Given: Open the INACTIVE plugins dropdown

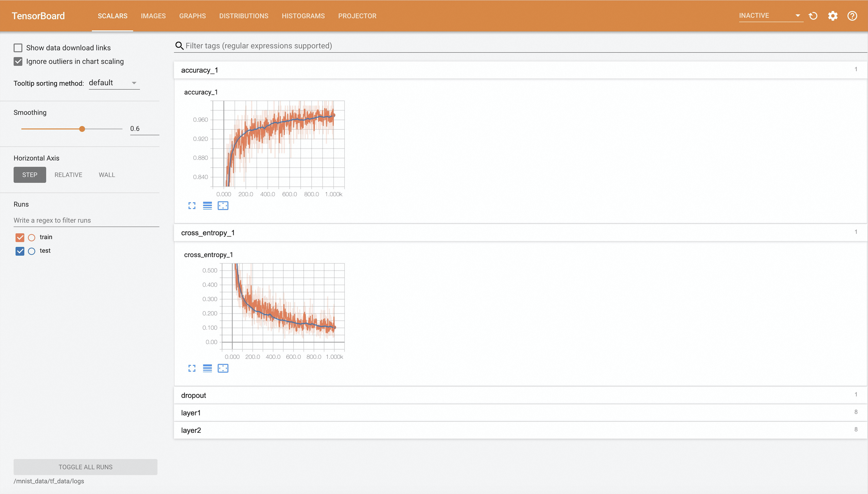Looking at the screenshot, I should point(770,16).
